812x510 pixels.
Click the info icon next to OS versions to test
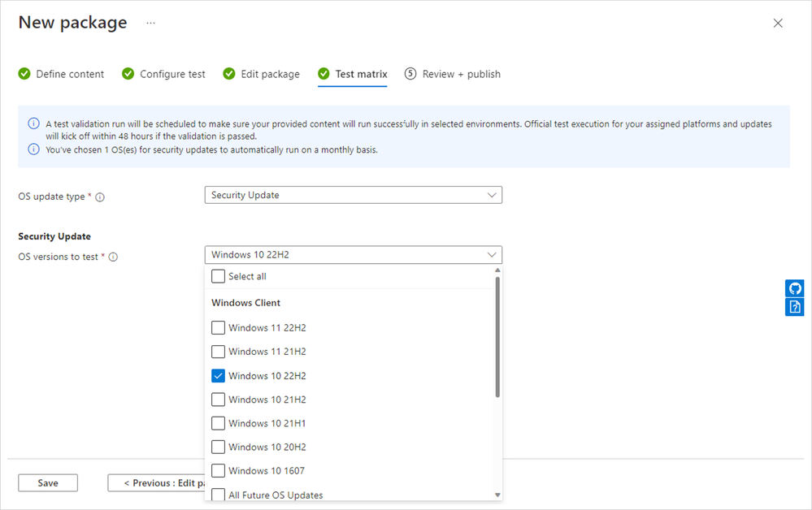pos(113,257)
